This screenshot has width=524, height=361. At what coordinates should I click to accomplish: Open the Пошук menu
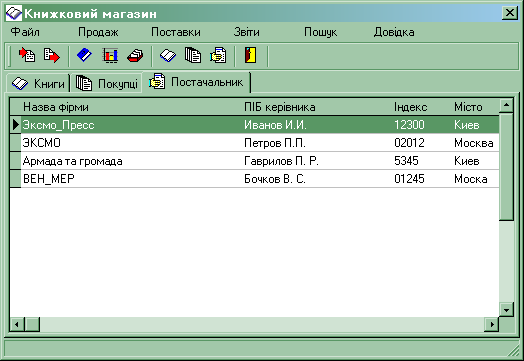click(320, 32)
